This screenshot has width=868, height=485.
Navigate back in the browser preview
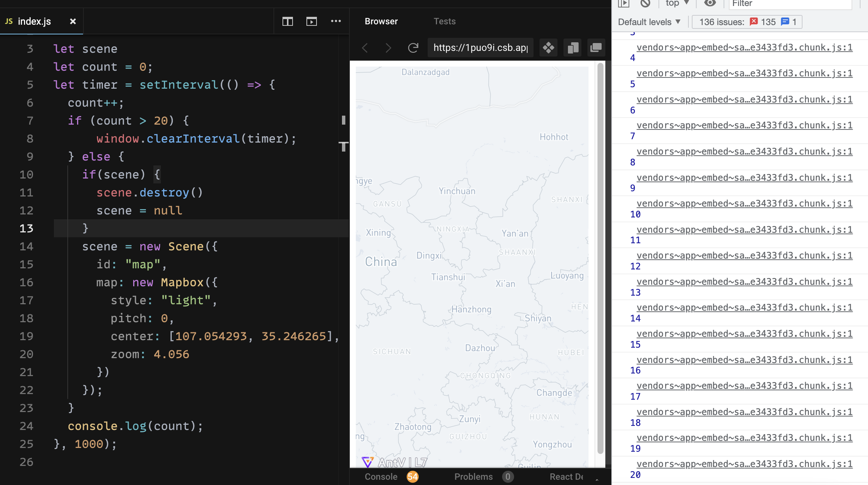[x=365, y=48]
